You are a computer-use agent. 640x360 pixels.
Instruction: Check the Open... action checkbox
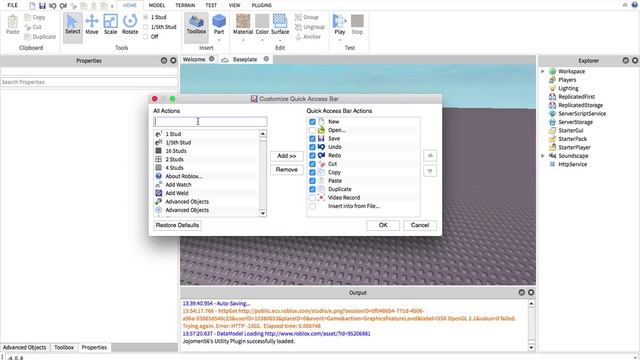312,130
